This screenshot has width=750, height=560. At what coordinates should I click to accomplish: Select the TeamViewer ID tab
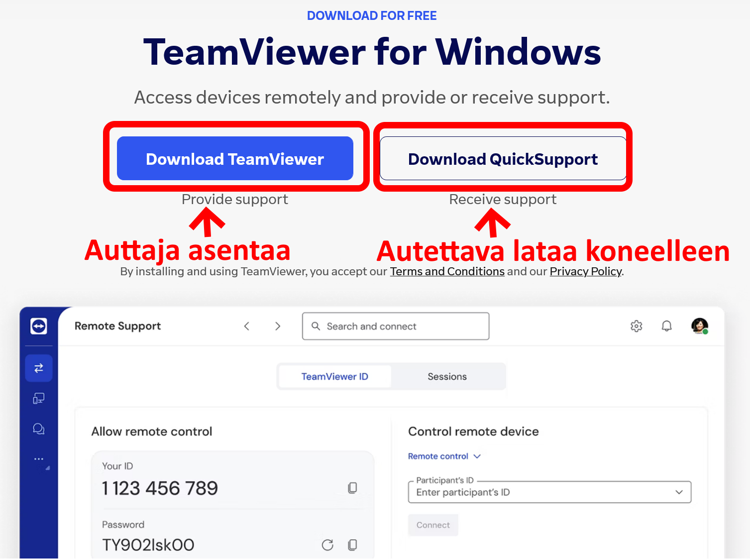click(335, 377)
